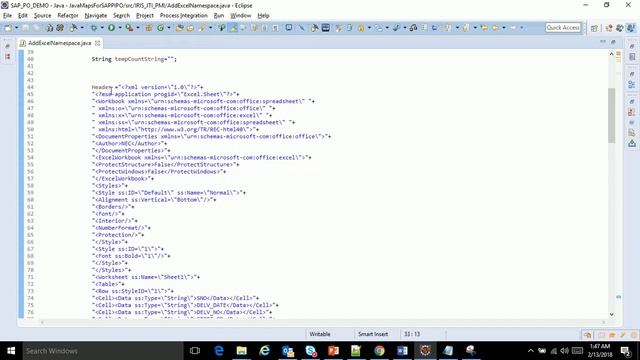Open the Outline view icon in right sidebar

[632, 84]
